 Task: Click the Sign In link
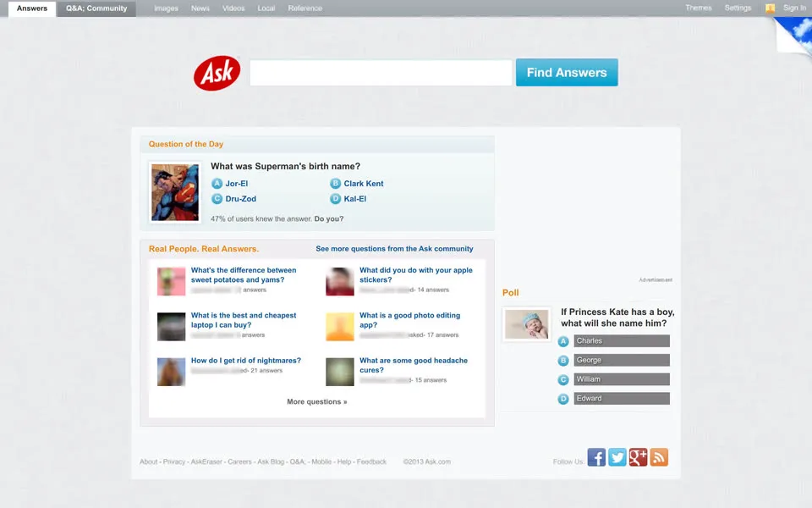794,8
